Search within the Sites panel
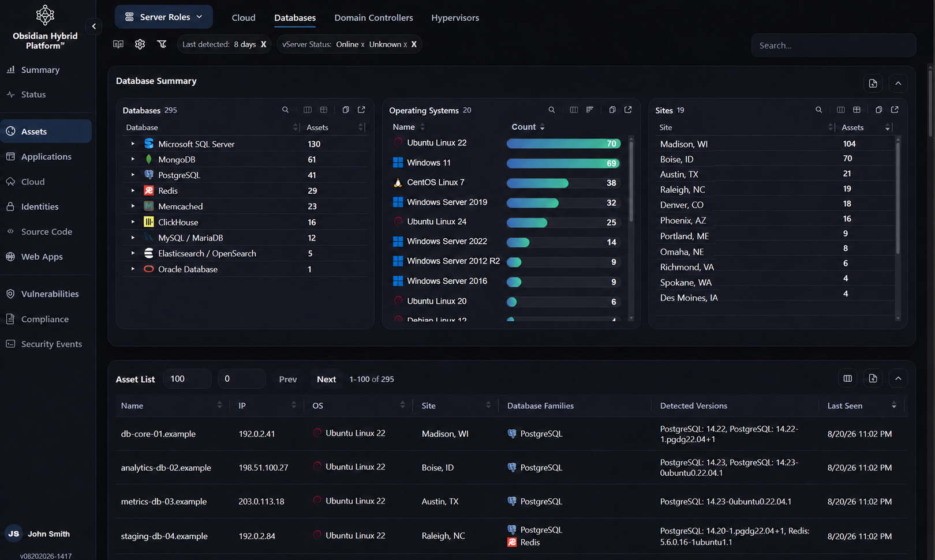This screenshot has width=935, height=560. (x=818, y=110)
